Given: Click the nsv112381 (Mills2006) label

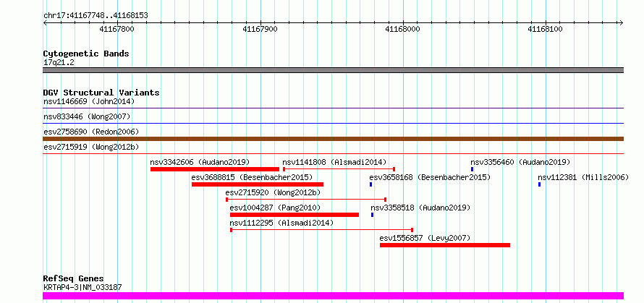Looking at the screenshot, I should point(583,177).
